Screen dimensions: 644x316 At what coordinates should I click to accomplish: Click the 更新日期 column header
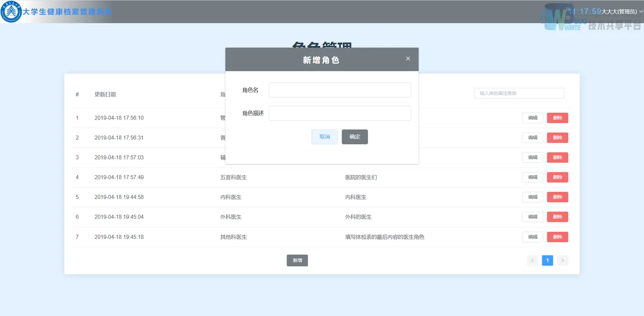(x=105, y=95)
